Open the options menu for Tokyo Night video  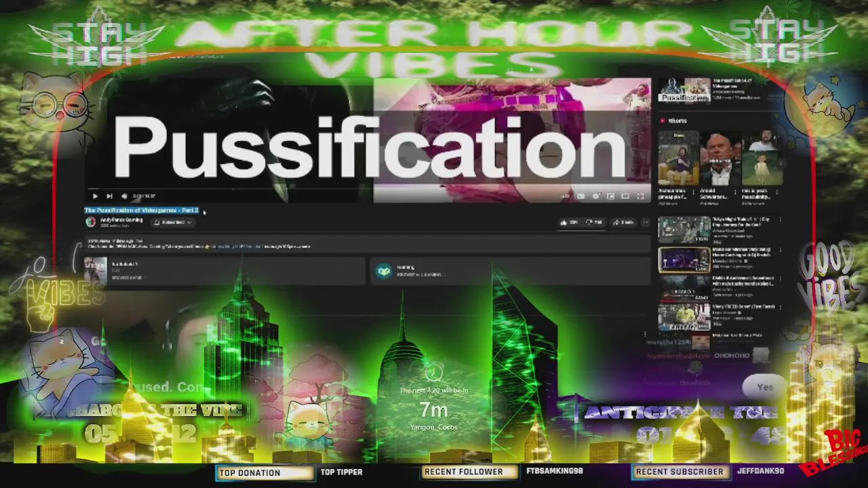781,221
